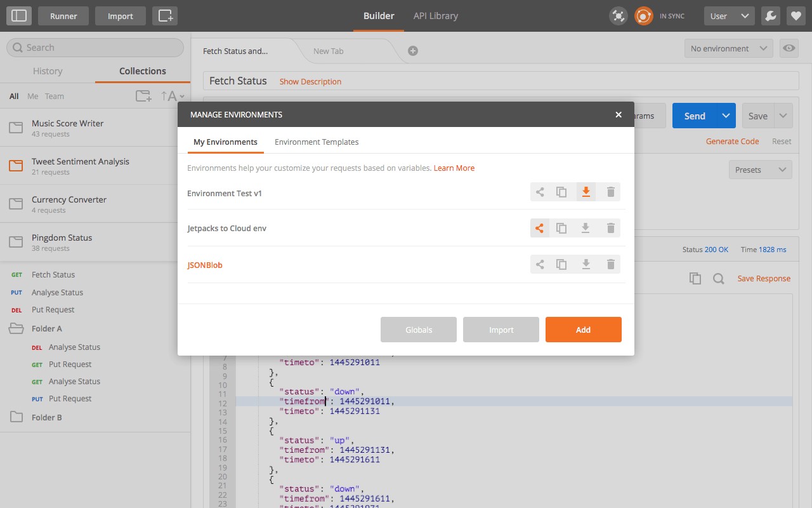
Task: Open the No environment dropdown
Action: pyautogui.click(x=728, y=48)
